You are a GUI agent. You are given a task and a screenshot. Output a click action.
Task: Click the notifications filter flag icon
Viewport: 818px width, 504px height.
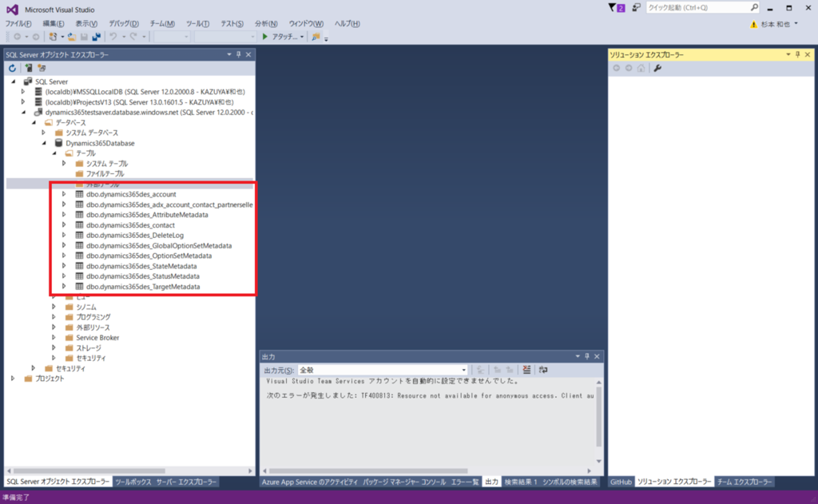point(613,8)
